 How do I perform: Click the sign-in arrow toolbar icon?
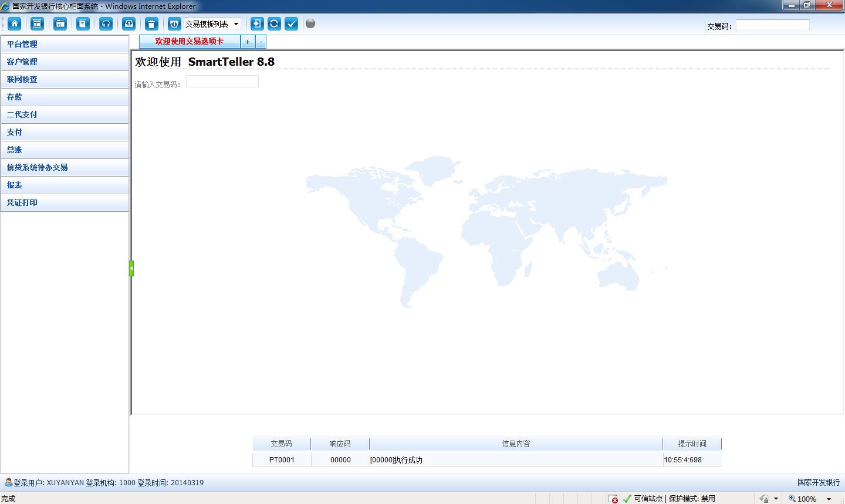257,23
